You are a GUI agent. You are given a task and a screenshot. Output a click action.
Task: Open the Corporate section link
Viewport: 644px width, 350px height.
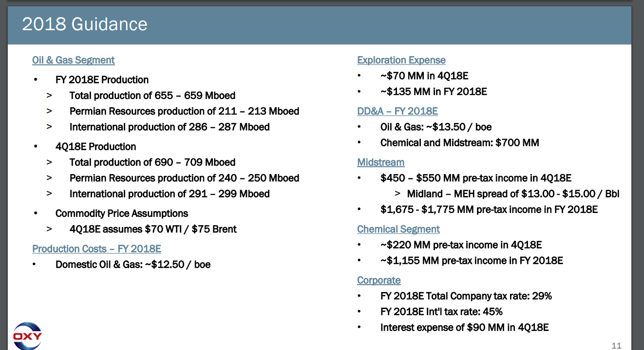click(379, 280)
